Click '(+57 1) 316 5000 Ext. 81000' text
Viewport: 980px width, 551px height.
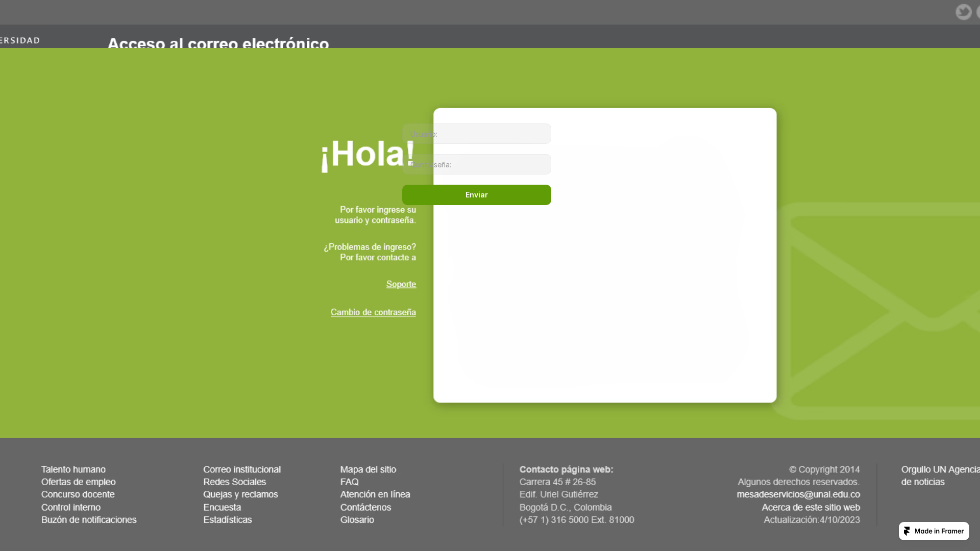pos(577,519)
